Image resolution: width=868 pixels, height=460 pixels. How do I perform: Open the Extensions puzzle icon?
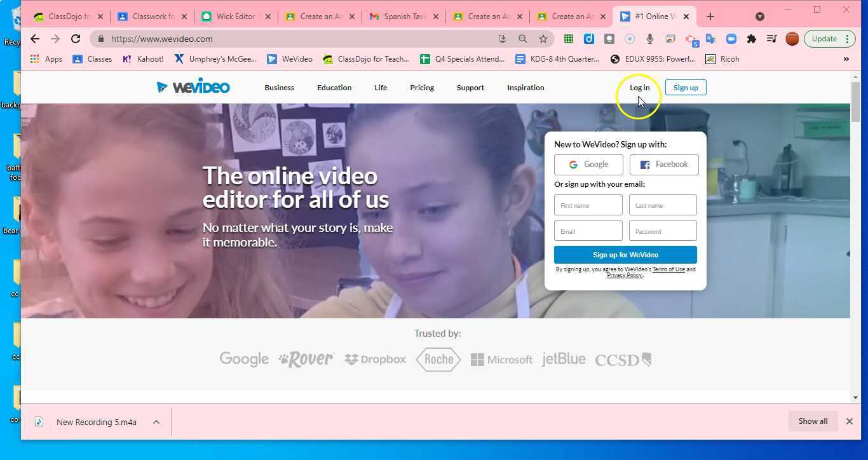(x=752, y=39)
